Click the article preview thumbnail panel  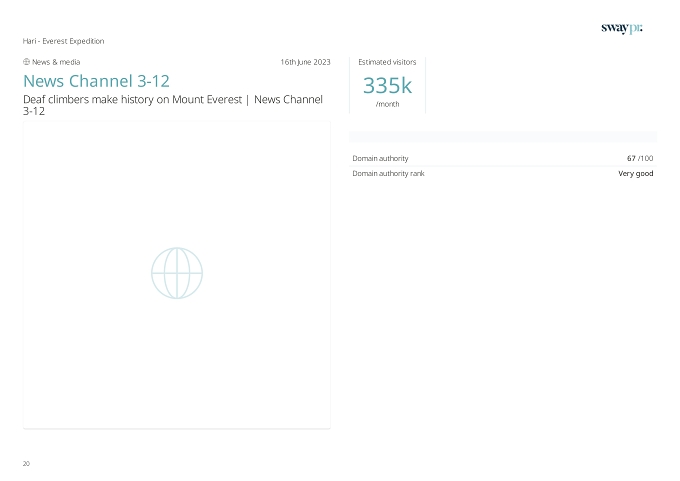(177, 275)
